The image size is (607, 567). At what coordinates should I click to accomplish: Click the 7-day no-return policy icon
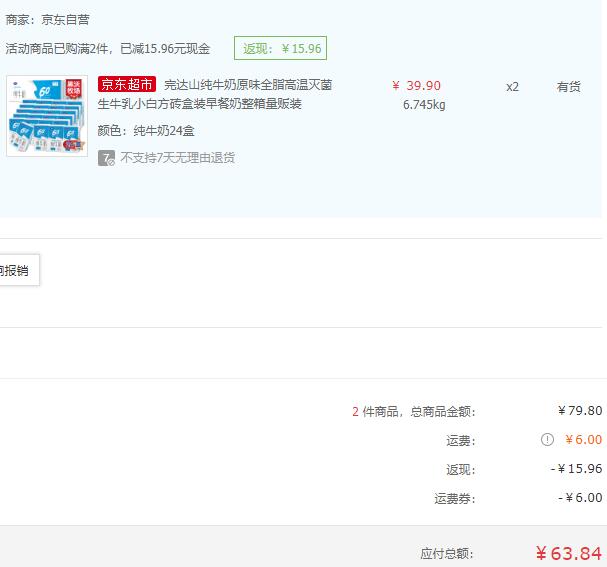coord(106,158)
